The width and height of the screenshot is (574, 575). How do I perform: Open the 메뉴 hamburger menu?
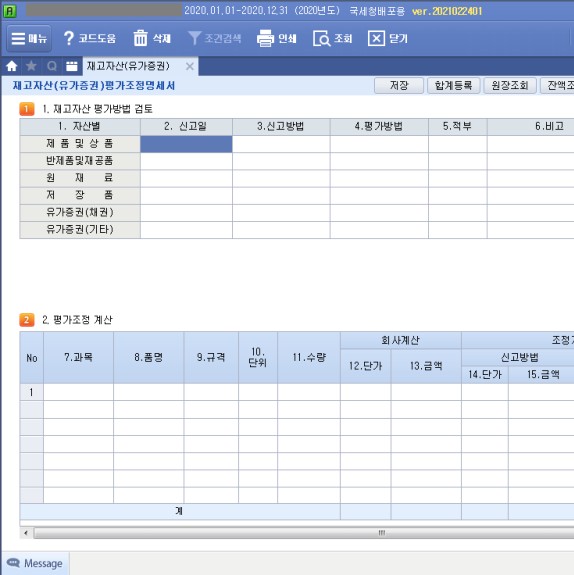click(x=29, y=39)
